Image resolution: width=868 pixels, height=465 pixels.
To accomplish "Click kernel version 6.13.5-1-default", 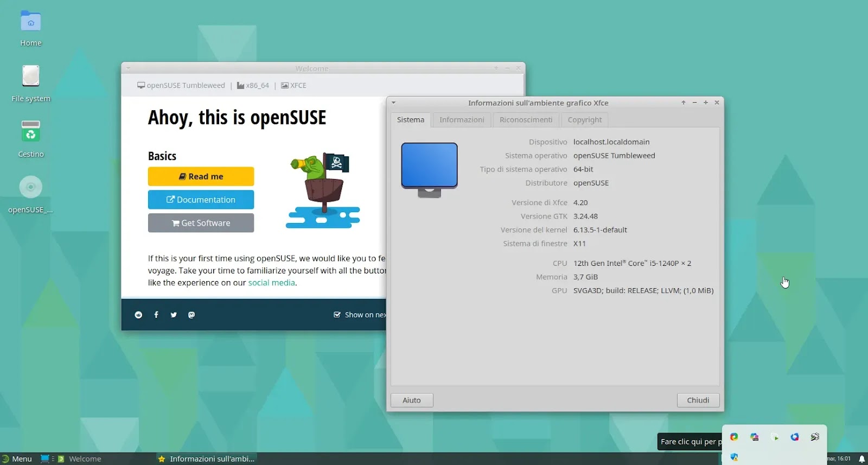I will [x=600, y=230].
